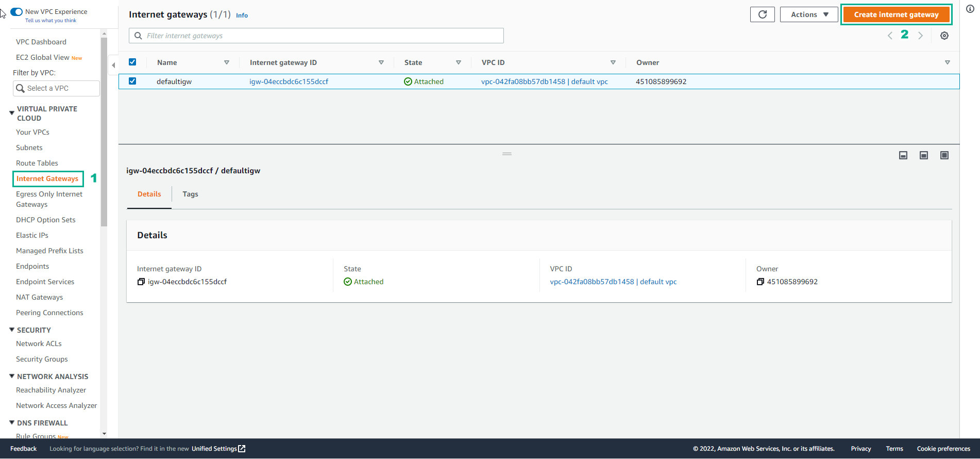This screenshot has width=980, height=459.
Task: Collapse the DNS Firewall section
Action: point(12,422)
